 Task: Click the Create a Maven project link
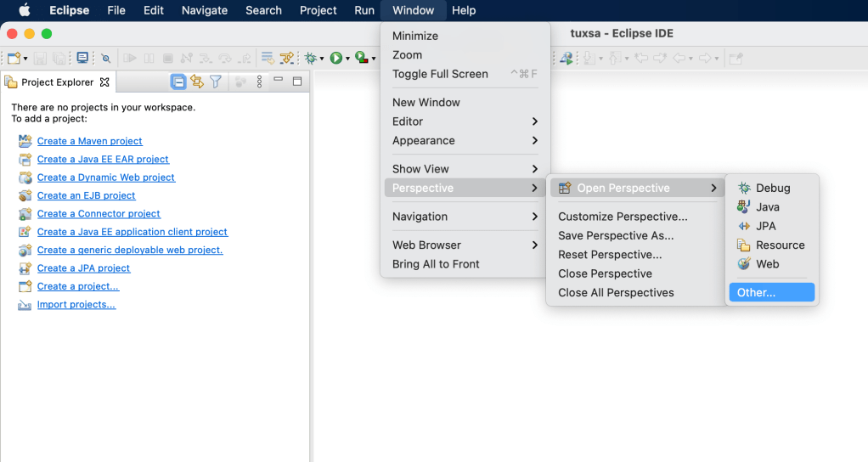(x=89, y=141)
